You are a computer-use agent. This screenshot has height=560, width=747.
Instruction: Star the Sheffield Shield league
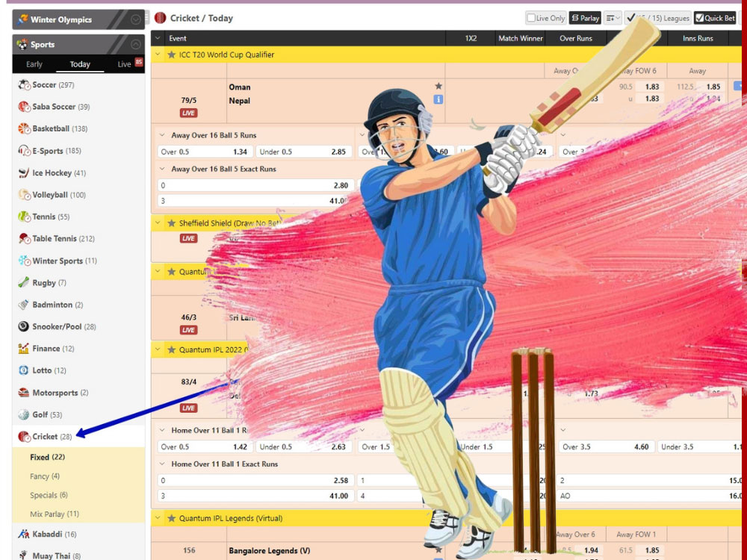(x=172, y=223)
